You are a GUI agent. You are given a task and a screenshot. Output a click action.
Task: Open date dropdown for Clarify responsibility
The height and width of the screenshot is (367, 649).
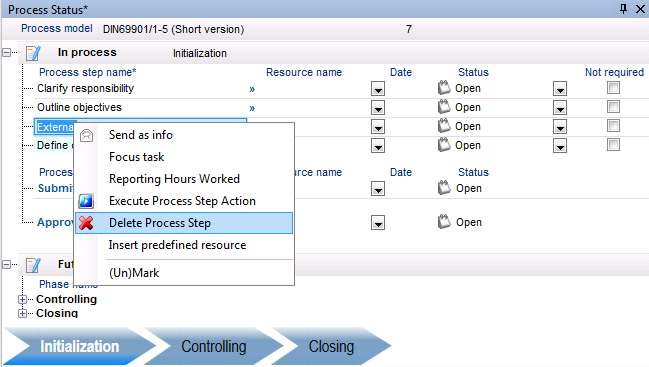click(378, 89)
